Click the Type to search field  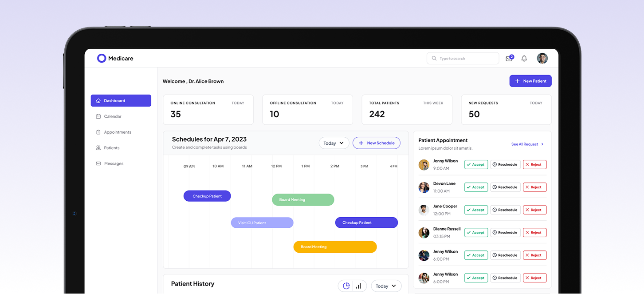[467, 59]
